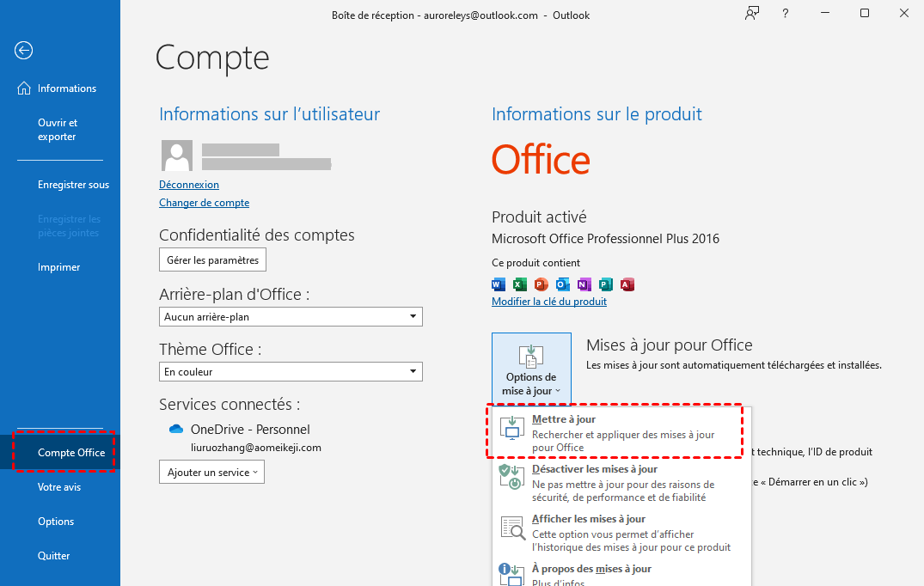The image size is (924, 586).
Task: Click the OneNote app icon
Action: [x=584, y=284]
